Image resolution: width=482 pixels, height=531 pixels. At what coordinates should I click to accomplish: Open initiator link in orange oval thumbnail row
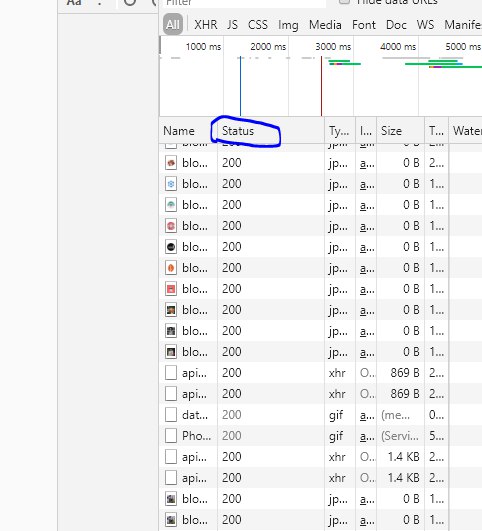click(367, 268)
